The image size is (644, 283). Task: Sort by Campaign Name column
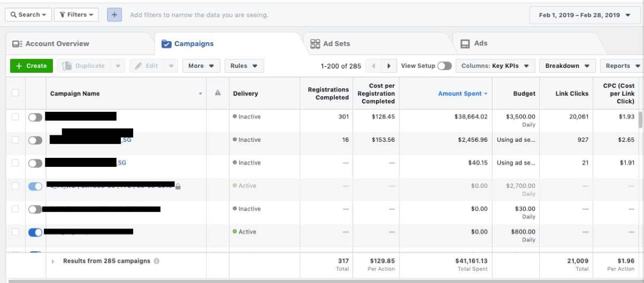click(126, 94)
